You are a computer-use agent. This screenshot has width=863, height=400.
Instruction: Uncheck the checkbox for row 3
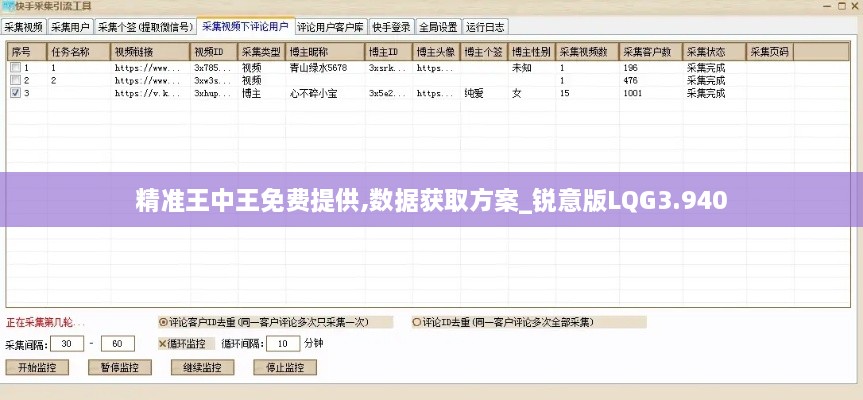click(x=15, y=93)
